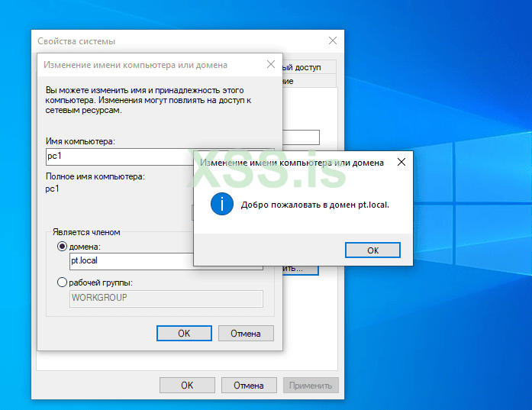
Task: Select the domain radio button
Action: [x=62, y=247]
